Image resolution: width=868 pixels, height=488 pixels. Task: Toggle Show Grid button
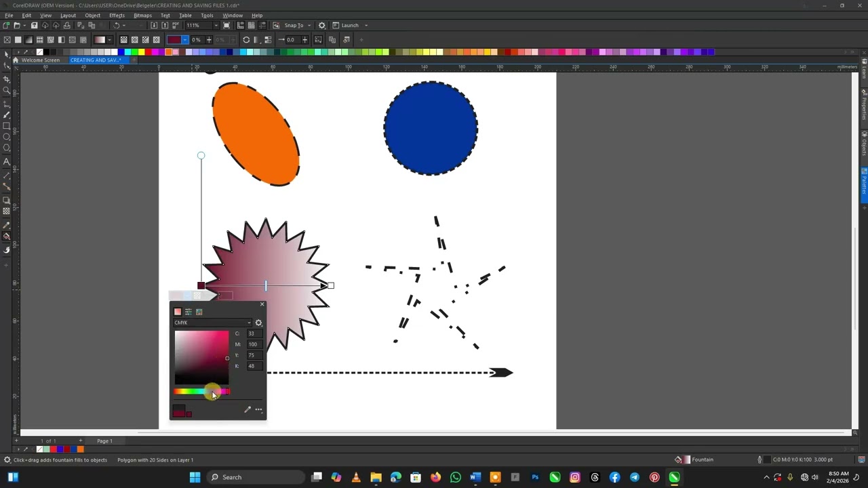[x=252, y=26]
